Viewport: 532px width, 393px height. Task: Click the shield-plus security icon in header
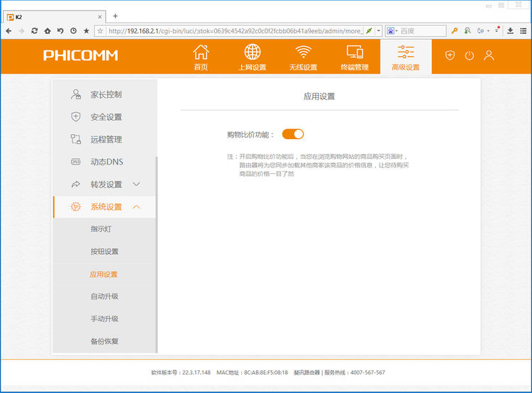pyautogui.click(x=450, y=55)
